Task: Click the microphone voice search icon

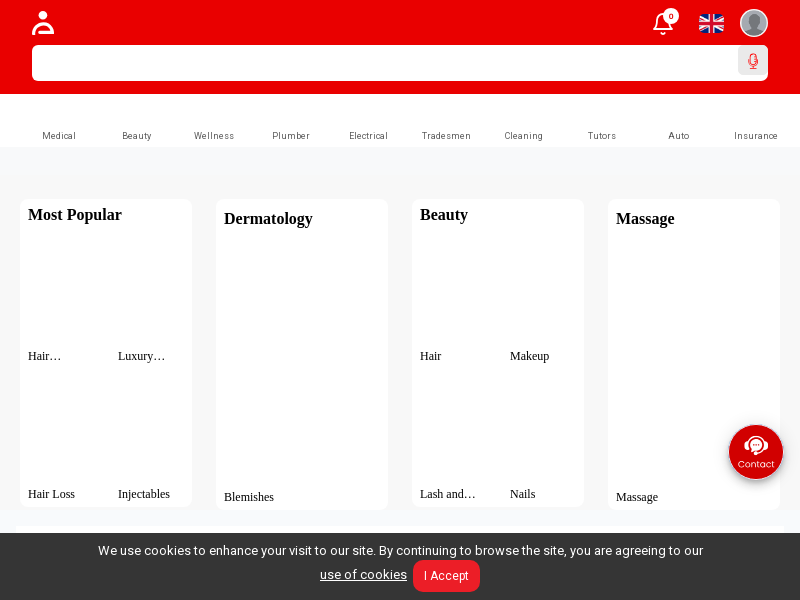Action: click(753, 61)
